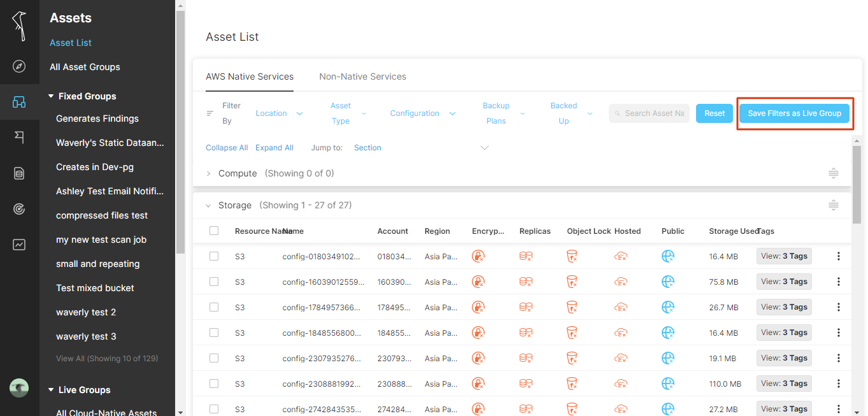Image resolution: width=868 pixels, height=416 pixels.
Task: Click the search magnifier icon
Action: pyautogui.click(x=617, y=113)
